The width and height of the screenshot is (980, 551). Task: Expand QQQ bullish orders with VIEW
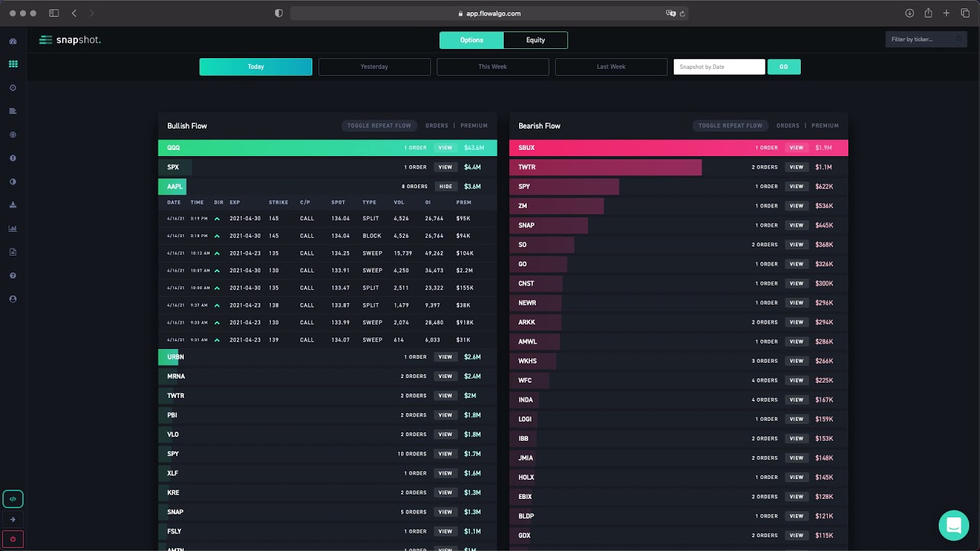point(446,148)
